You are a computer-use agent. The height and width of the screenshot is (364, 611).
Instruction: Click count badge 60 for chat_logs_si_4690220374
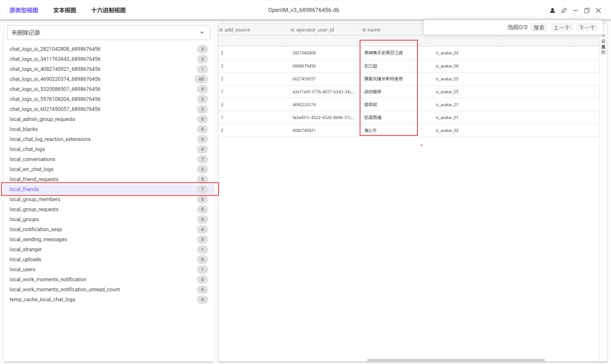pyautogui.click(x=201, y=79)
